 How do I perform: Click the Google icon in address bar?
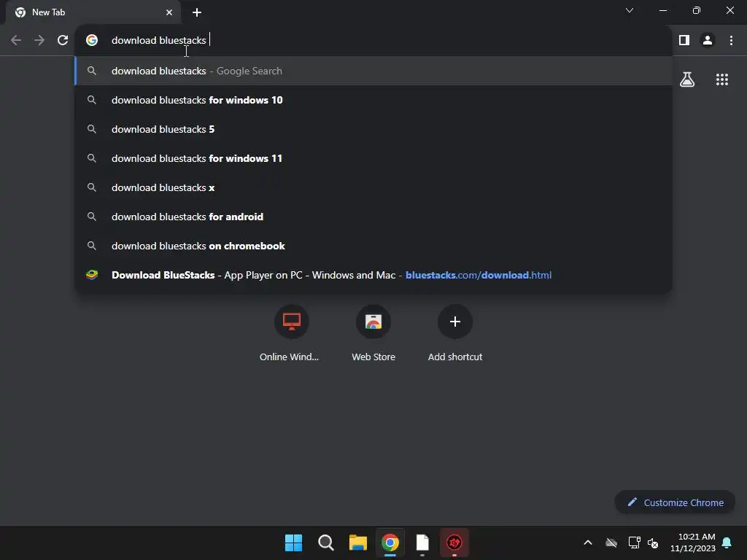coord(92,40)
